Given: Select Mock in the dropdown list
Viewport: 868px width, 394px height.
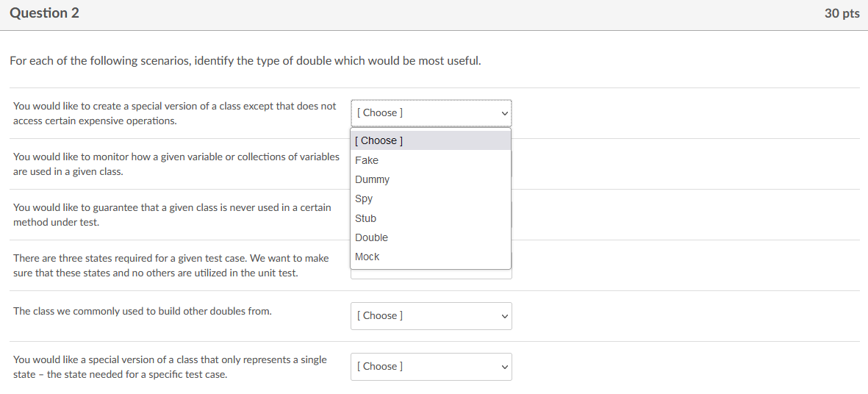Looking at the screenshot, I should (367, 257).
